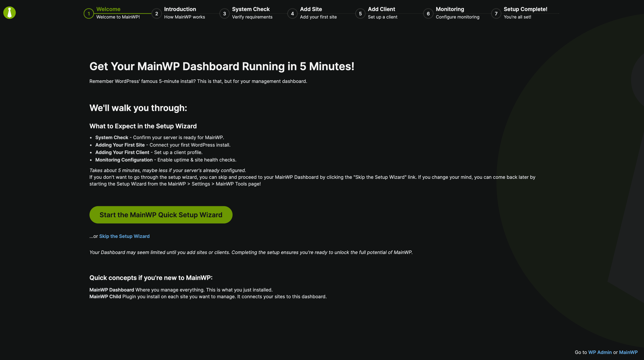Click the 'Adding Your First Site' bullet
644x360 pixels.
pos(163,145)
